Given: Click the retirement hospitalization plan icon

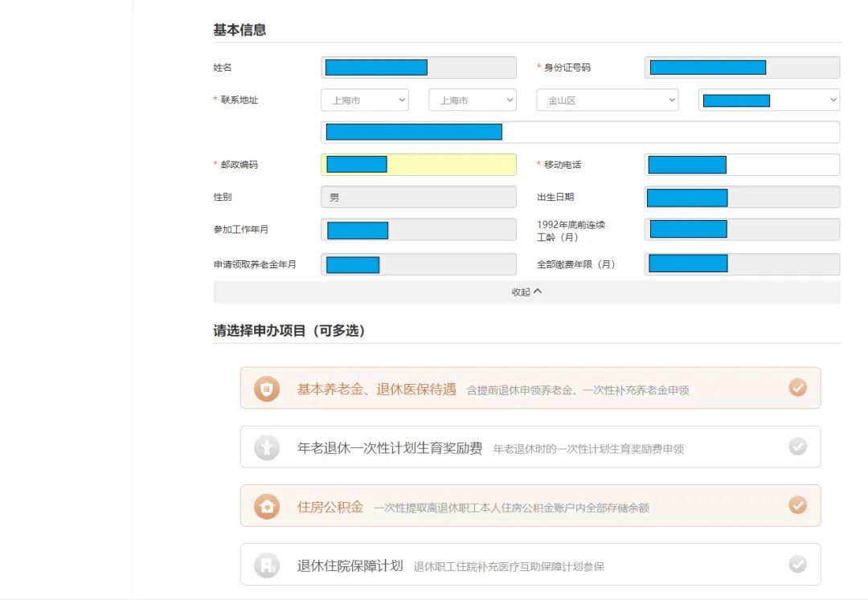Looking at the screenshot, I should 267,565.
